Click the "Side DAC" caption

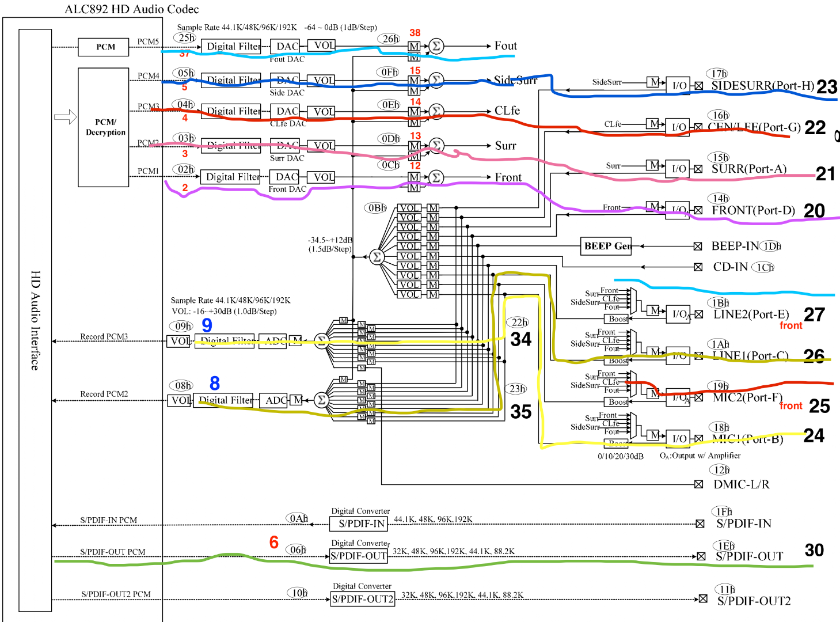click(287, 93)
